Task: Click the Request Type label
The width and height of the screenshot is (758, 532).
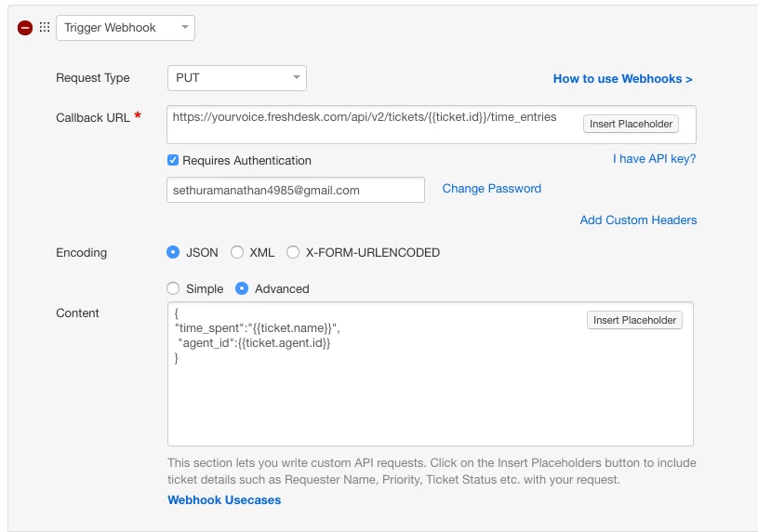Action: (93, 78)
